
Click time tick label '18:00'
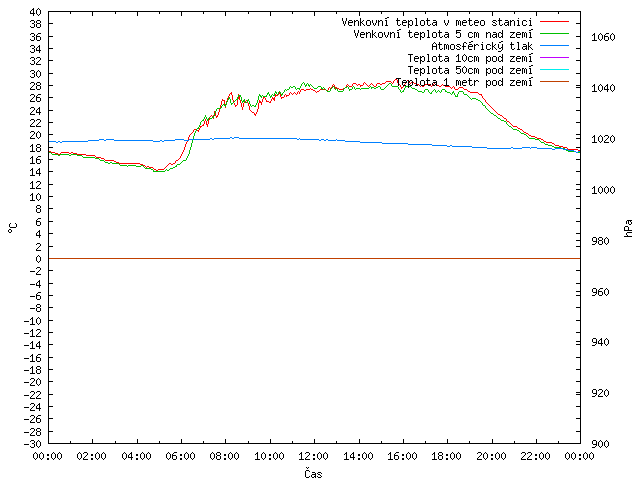[x=447, y=456]
